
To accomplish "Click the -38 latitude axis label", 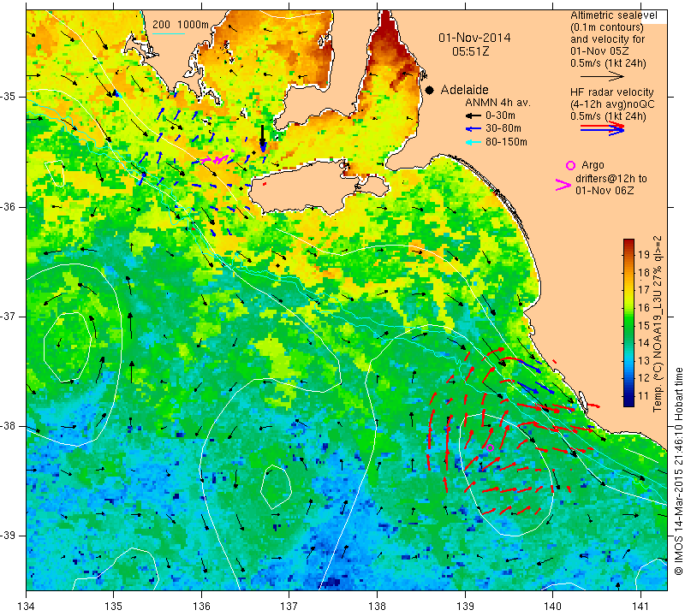I will [x=9, y=426].
